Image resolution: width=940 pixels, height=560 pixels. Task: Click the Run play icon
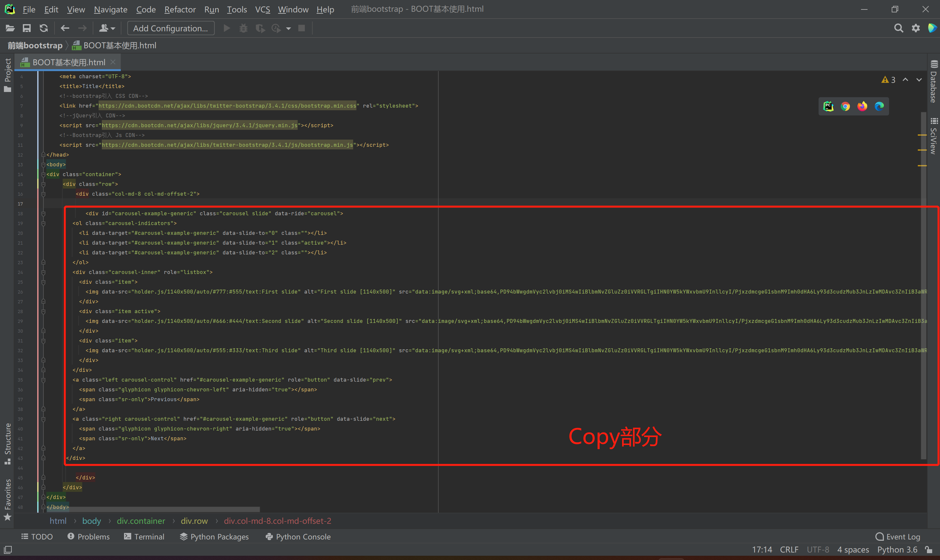[227, 28]
